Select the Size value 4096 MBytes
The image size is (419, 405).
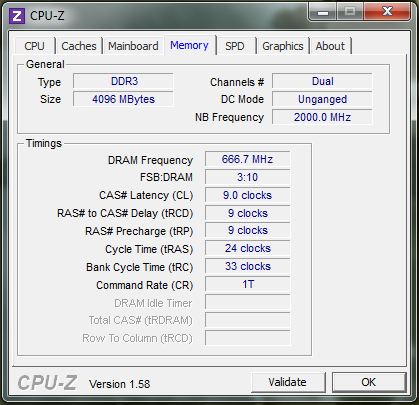(123, 99)
